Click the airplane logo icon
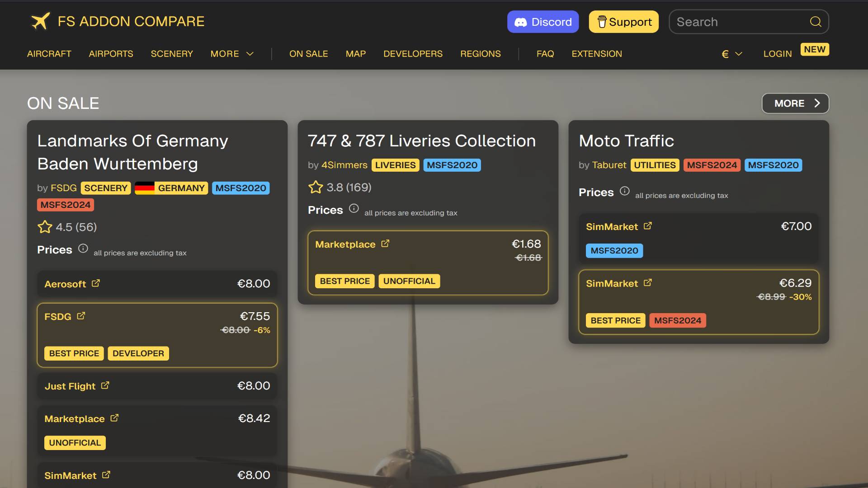The image size is (868, 488). [40, 21]
